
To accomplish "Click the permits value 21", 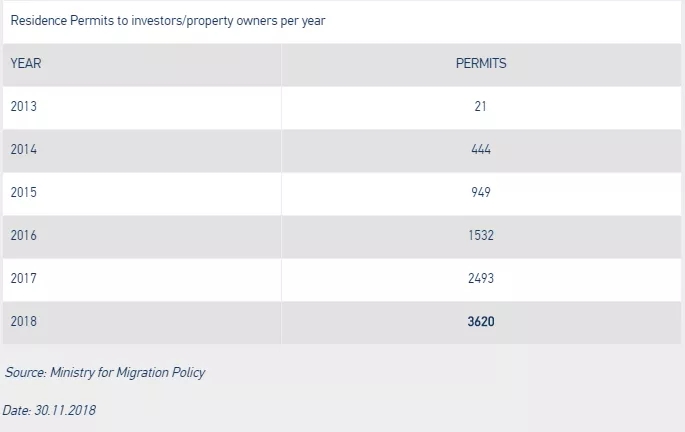I will (x=481, y=106).
